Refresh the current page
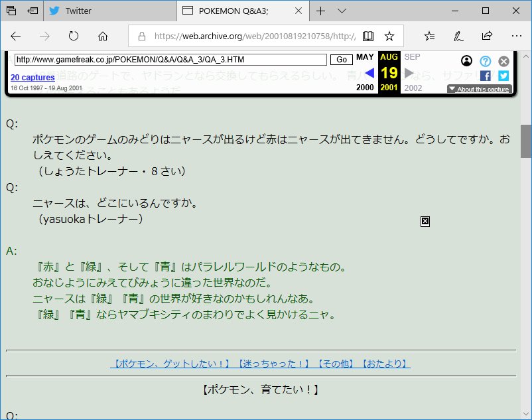Image resolution: width=532 pixels, height=420 pixels. [x=73, y=36]
